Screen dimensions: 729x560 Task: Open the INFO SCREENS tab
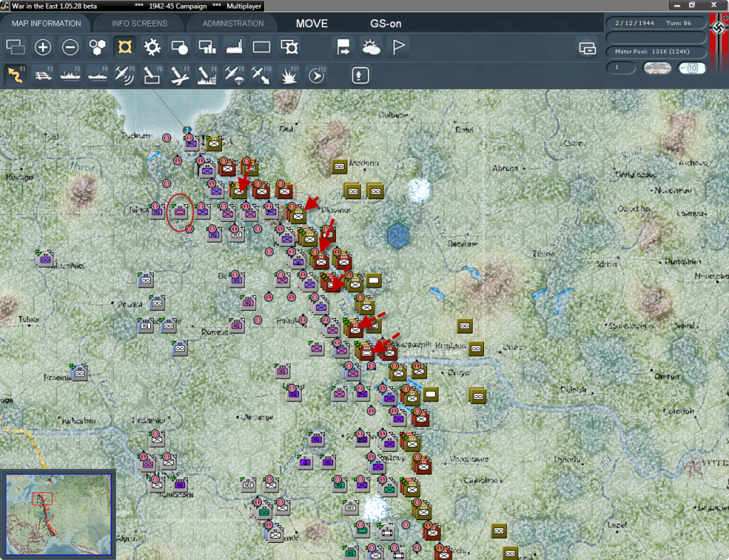139,23
